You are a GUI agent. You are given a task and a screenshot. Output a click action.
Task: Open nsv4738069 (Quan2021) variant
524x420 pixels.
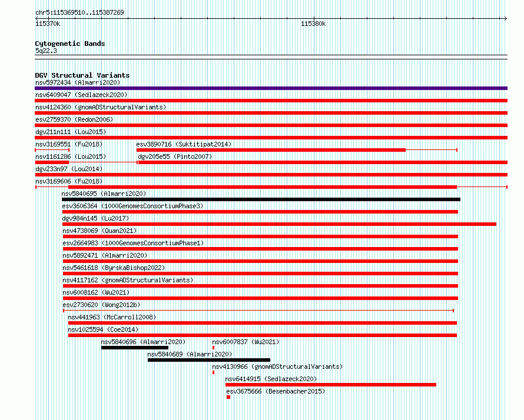[x=100, y=231]
